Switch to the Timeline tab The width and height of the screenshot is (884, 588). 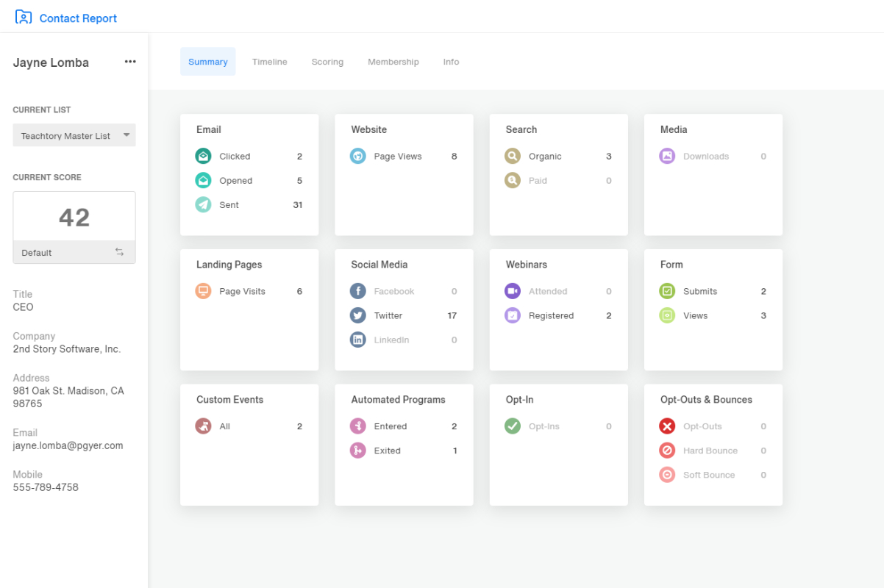(x=269, y=62)
